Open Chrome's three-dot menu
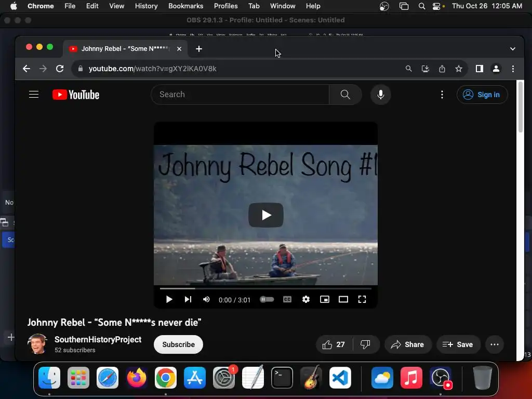This screenshot has width=532, height=399. point(513,69)
